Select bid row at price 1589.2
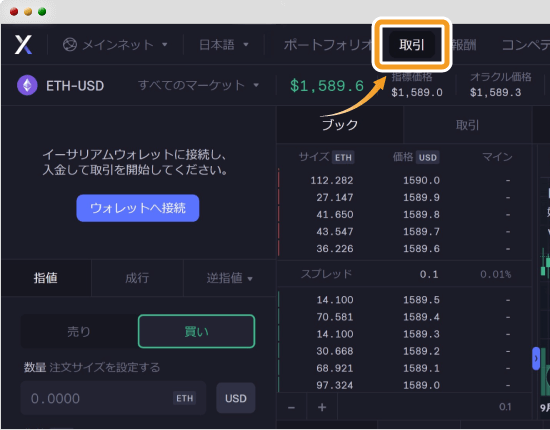 [405, 351]
